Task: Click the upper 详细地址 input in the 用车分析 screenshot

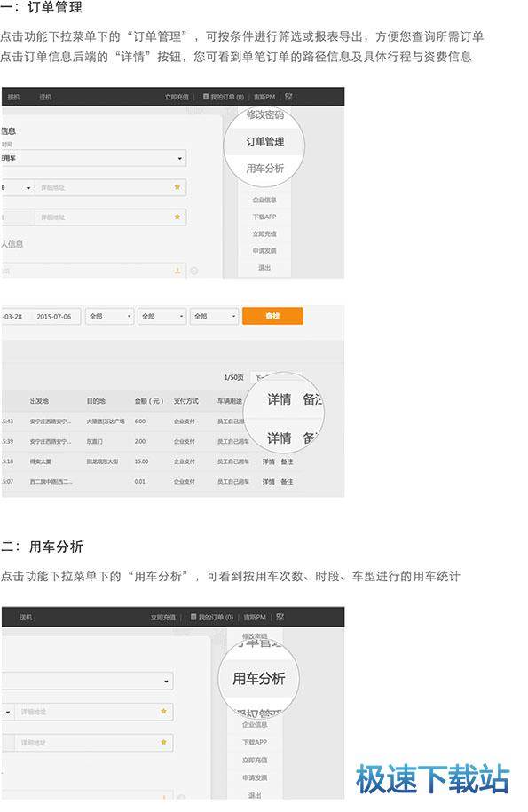Action: pyautogui.click(x=93, y=712)
